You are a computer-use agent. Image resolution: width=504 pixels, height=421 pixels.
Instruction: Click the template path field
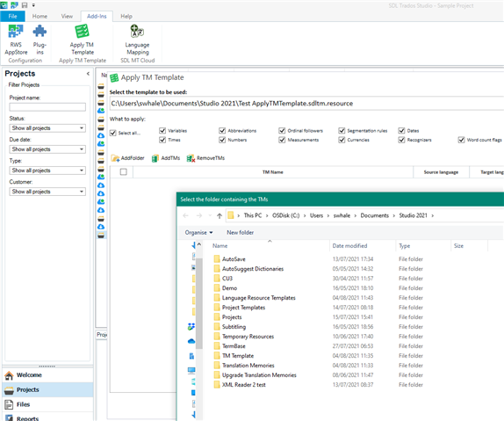[306, 104]
